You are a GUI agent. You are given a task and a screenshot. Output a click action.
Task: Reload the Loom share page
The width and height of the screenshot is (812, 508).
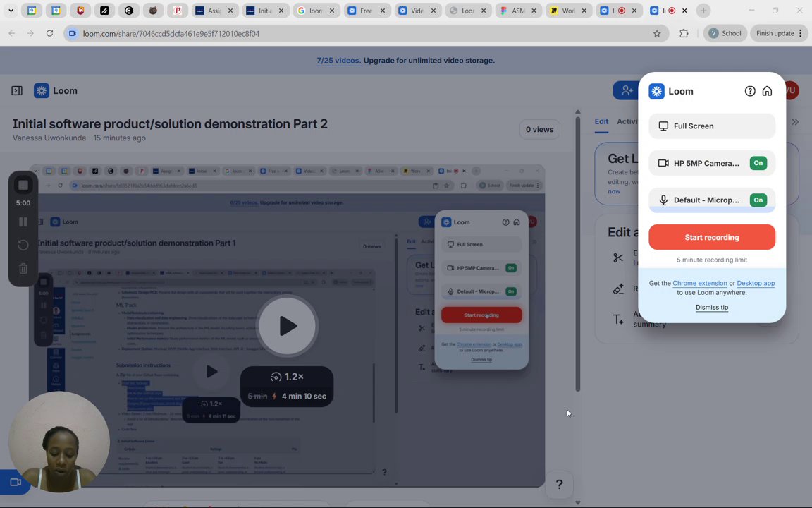(50, 33)
